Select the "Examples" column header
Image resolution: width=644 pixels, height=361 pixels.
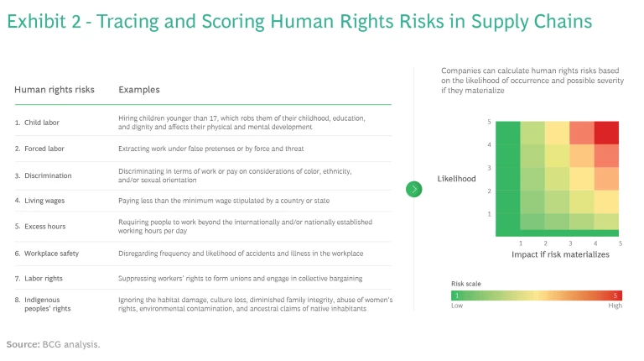point(139,89)
